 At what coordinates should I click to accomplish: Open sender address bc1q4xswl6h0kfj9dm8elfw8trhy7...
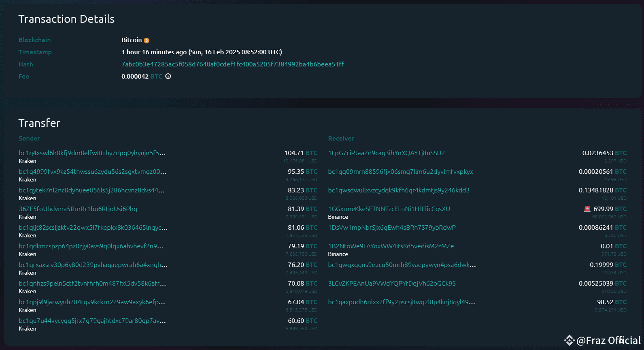(92, 153)
